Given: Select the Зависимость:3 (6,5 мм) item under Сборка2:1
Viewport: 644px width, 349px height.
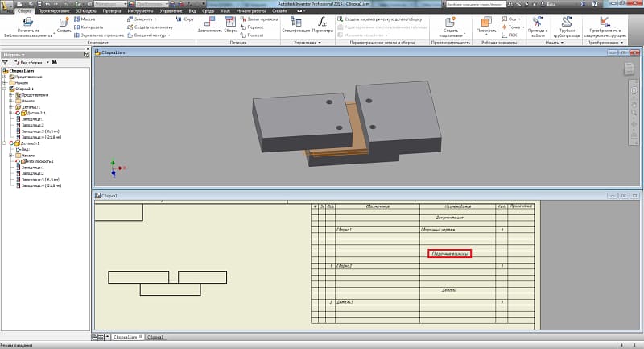Looking at the screenshot, I should (40, 131).
